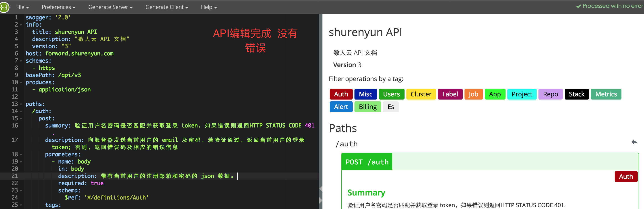This screenshot has width=644, height=209.
Task: Click line number 12 in the gutter
Action: pos(15,97)
